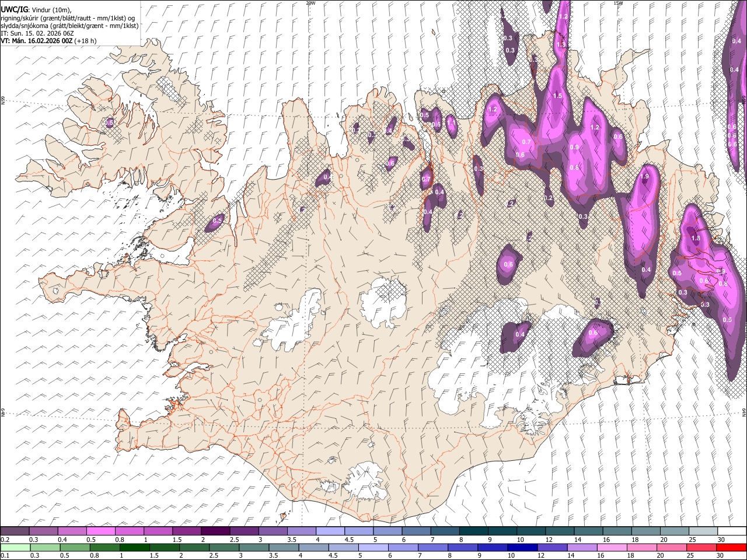Pick upper scale swatch between 4 and 4.5
Image resolution: width=747 pixels, height=560 pixels.
point(330,531)
